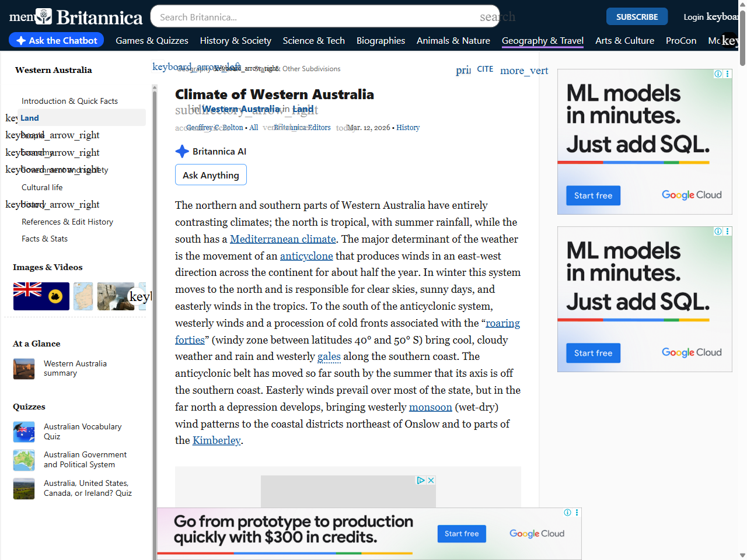The height and width of the screenshot is (560, 747).
Task: Open the Mediterranean climate link
Action: tap(282, 239)
